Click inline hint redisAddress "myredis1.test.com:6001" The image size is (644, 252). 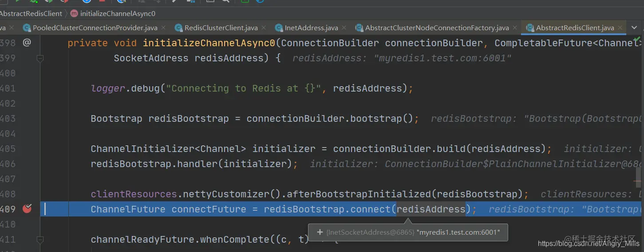pos(402,58)
